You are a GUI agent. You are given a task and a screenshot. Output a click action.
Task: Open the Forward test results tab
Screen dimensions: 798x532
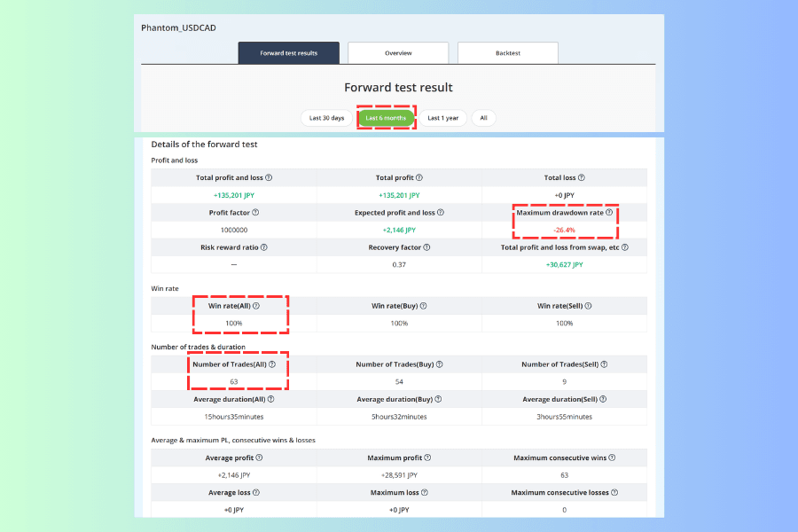[288, 53]
